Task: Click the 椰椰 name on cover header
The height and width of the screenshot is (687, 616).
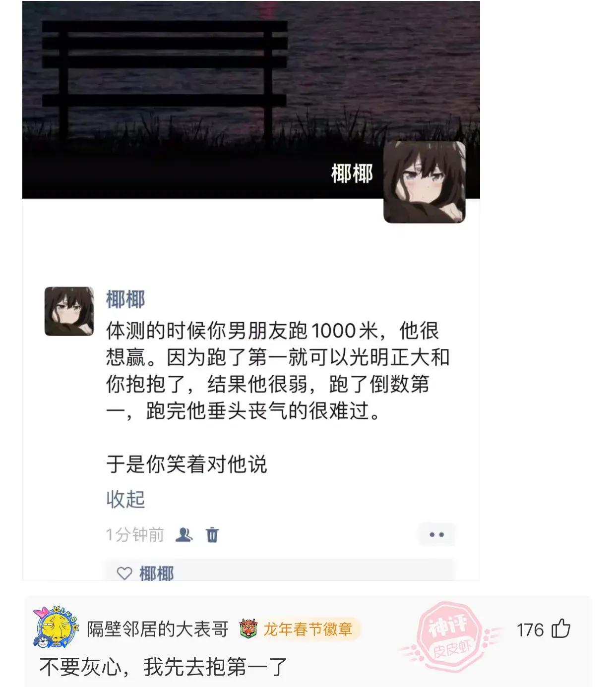Action: (x=352, y=174)
